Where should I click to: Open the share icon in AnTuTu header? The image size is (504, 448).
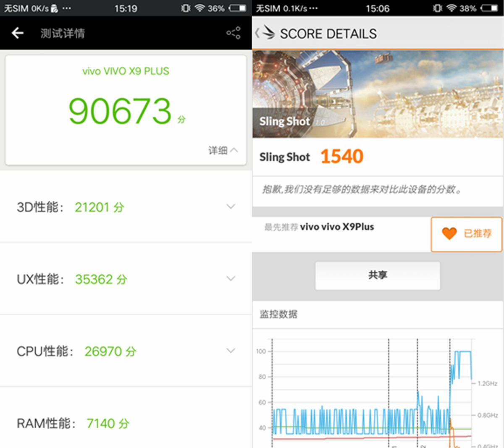coord(234,33)
